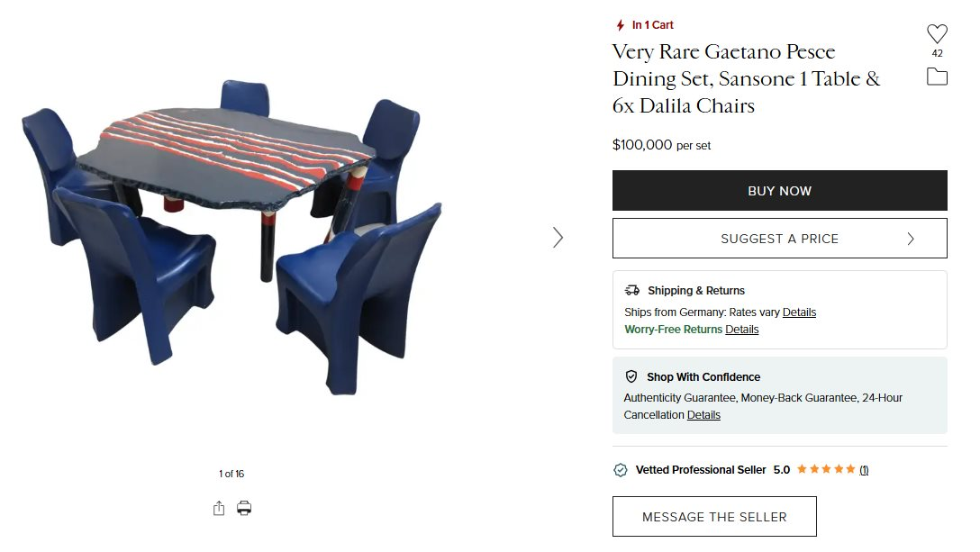
Task: Advance to next product image arrow
Action: 558,238
